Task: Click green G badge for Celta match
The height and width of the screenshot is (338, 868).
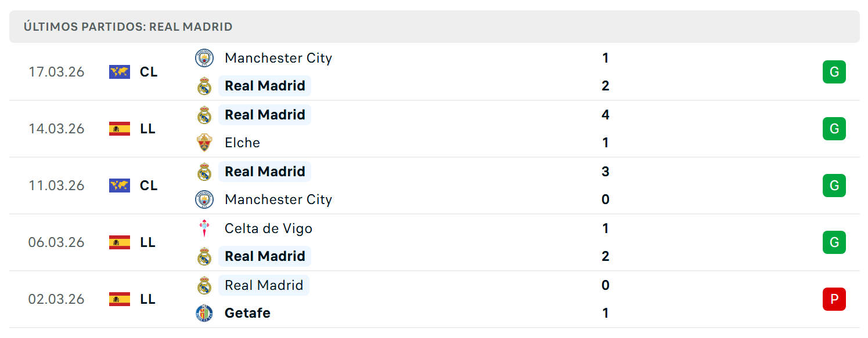Action: tap(834, 242)
